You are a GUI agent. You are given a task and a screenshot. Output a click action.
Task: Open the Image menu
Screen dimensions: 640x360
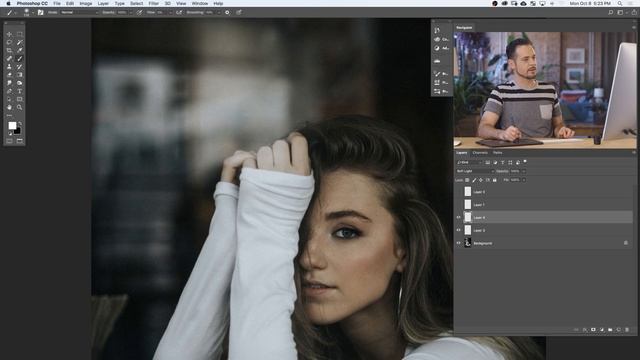pos(86,3)
